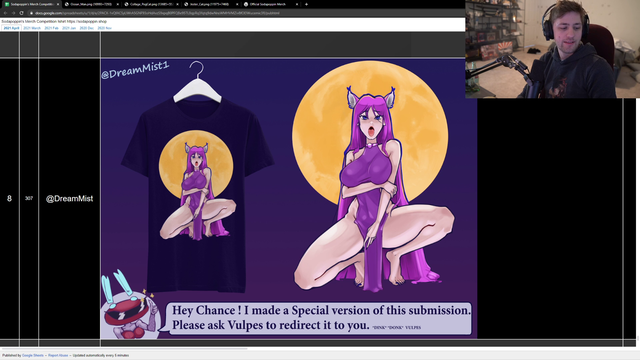This screenshot has height=360, width=640.
Task: Select the 2021 April sheet tab
Action: pyautogui.click(x=11, y=28)
